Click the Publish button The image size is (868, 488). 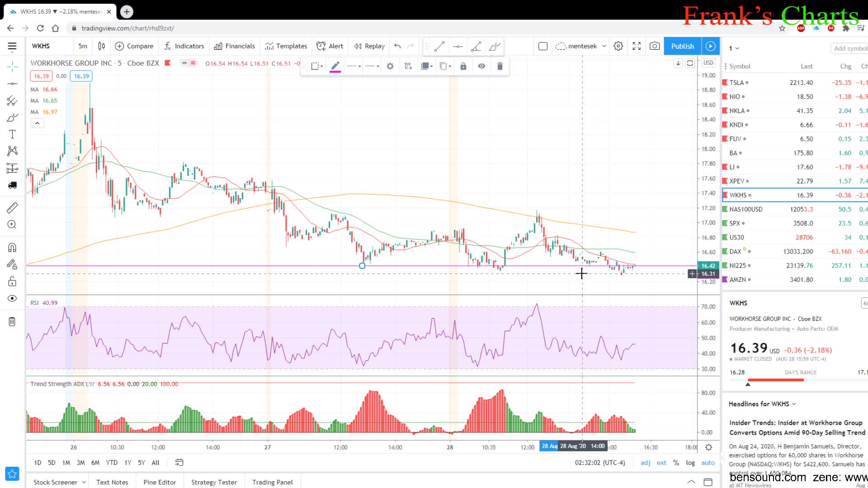[682, 46]
